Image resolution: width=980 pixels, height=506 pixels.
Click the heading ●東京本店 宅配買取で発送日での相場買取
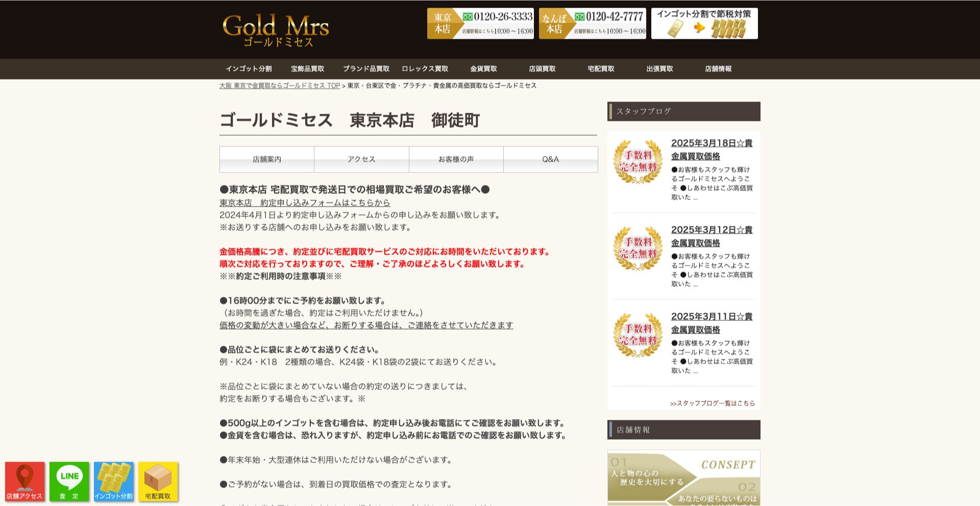tap(355, 189)
